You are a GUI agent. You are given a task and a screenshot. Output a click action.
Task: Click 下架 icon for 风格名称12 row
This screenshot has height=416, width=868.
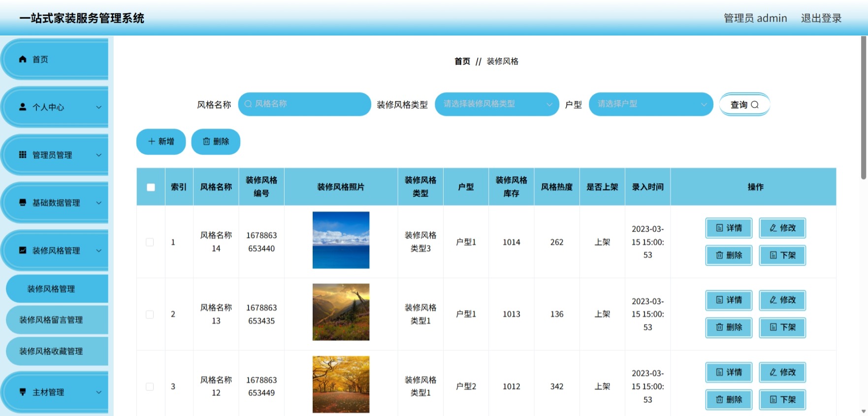[x=773, y=400]
